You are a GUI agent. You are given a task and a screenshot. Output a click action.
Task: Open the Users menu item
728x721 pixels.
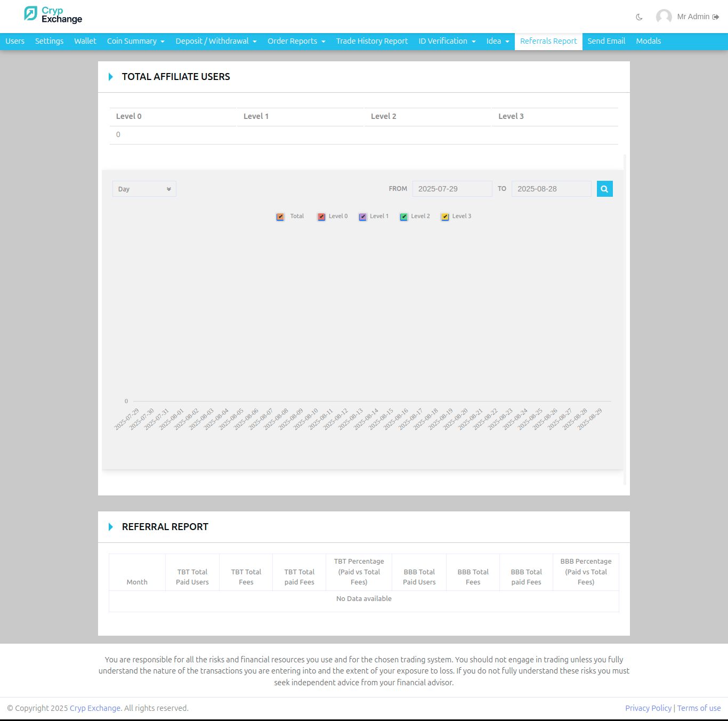coord(15,41)
